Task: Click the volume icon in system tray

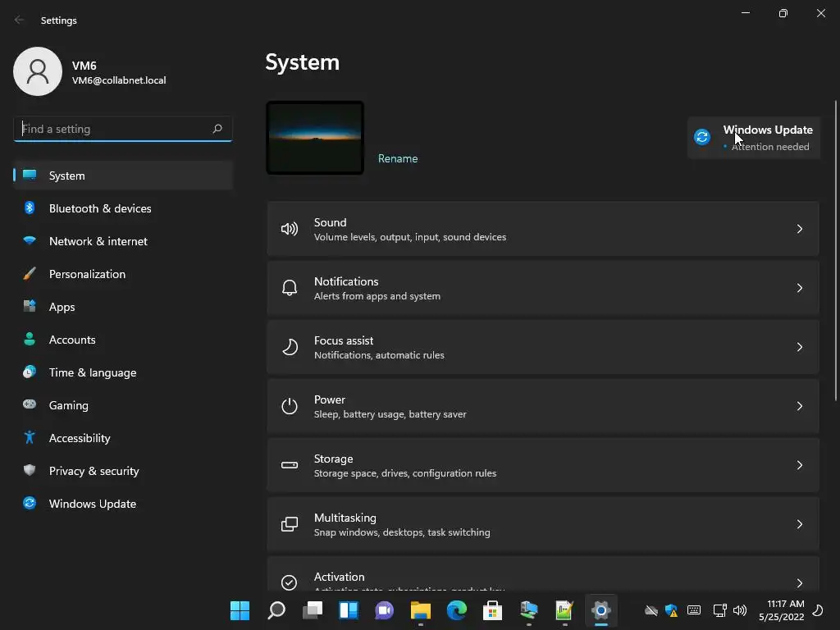Action: click(x=740, y=610)
